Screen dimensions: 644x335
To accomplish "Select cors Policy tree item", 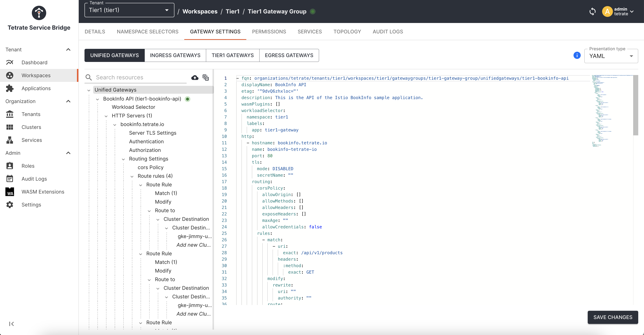I will click(150, 167).
